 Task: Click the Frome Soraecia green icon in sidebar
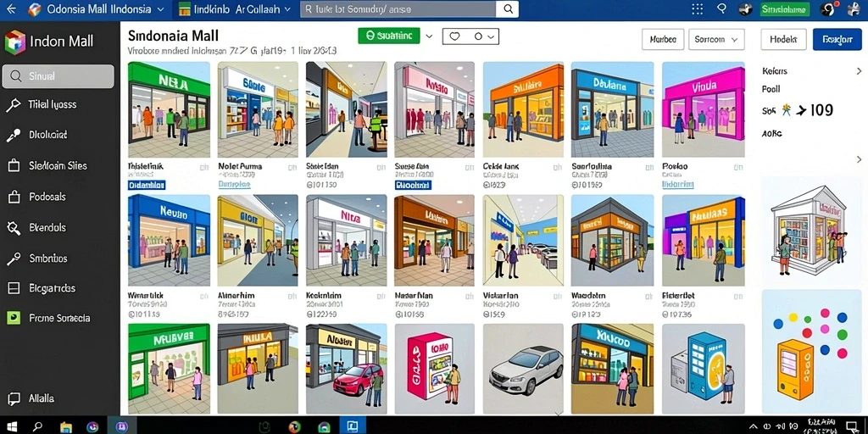point(14,318)
